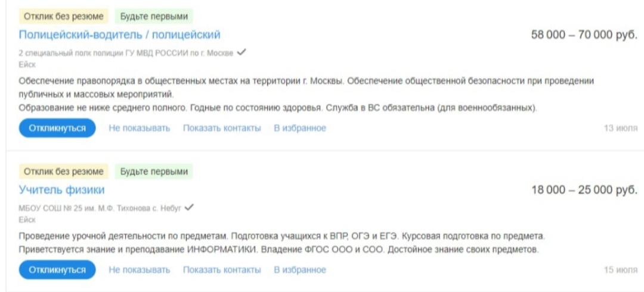Click verified checkmark next to the Moscow police regiment
644x292 pixels.
click(241, 52)
